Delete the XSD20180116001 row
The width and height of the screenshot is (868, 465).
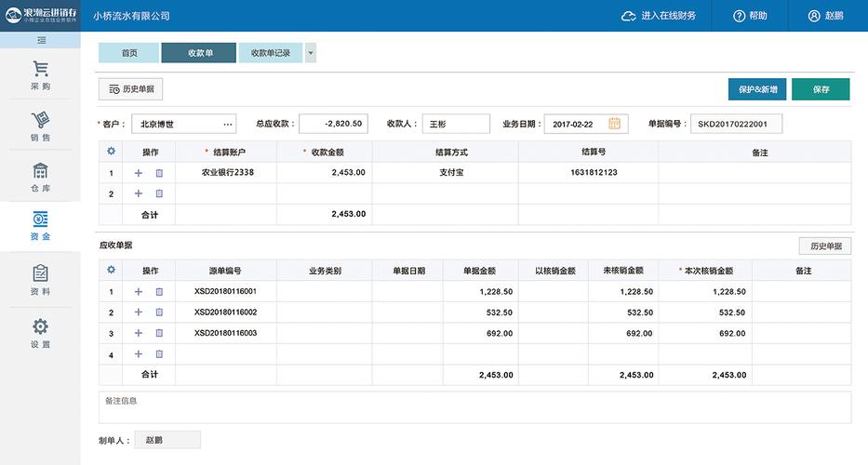point(159,291)
